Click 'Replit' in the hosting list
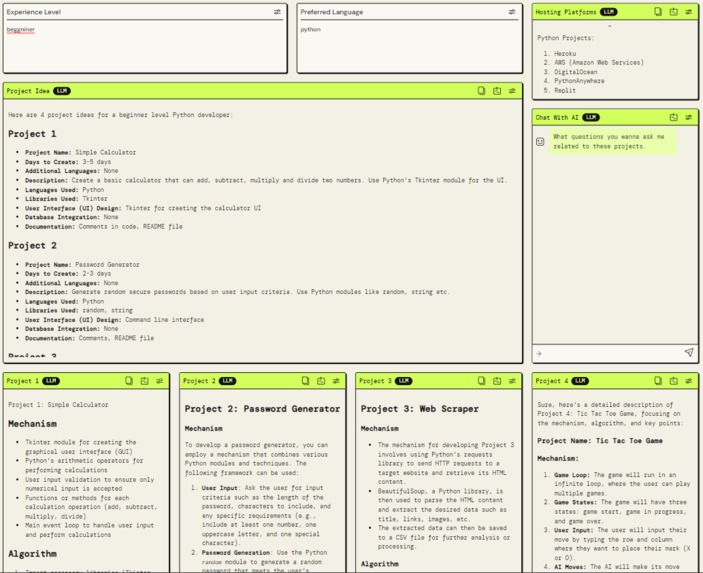This screenshot has height=573, width=703. tap(565, 91)
